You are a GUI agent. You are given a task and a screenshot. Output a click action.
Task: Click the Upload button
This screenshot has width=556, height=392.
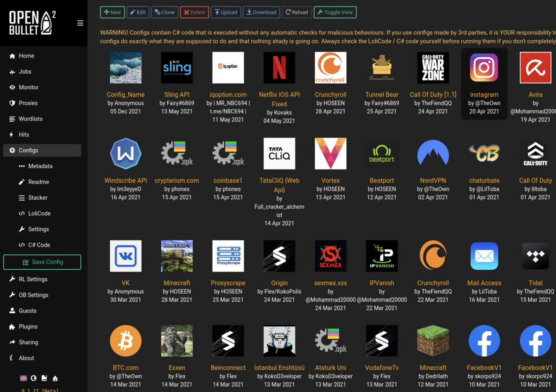pos(226,12)
